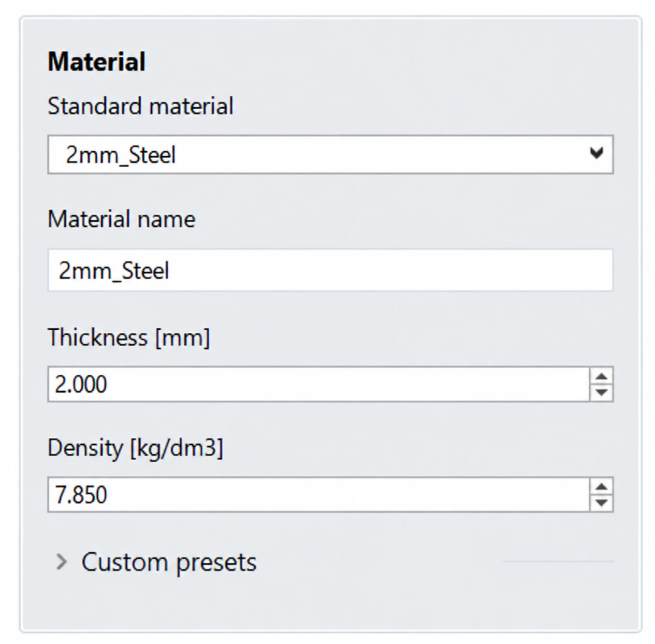Click the Thickness [mm] label

pos(129,338)
